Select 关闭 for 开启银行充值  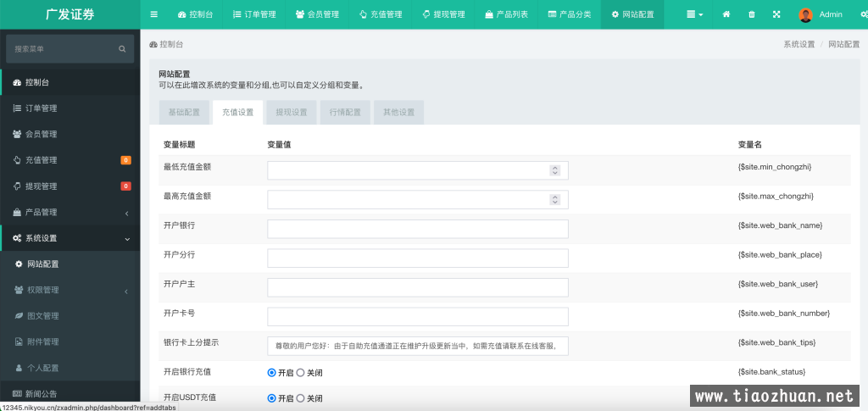click(301, 373)
